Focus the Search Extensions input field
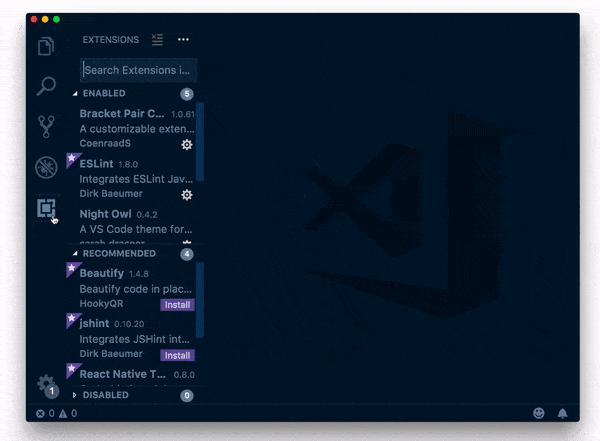Viewport: 600px width, 441px height. [139, 70]
